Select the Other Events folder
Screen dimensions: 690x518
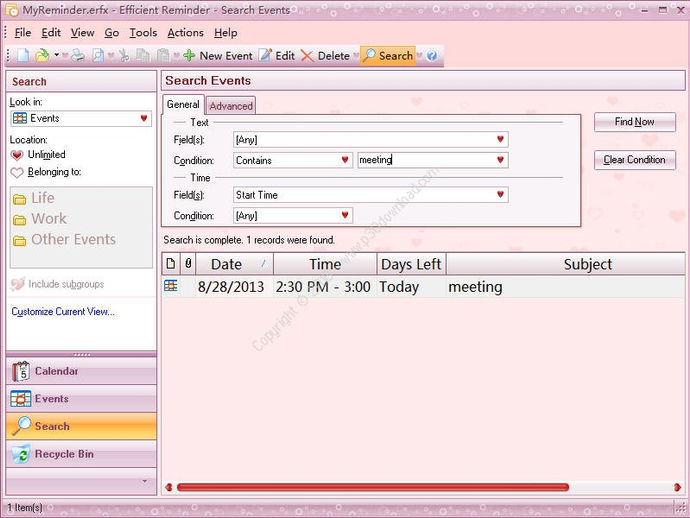[x=65, y=239]
